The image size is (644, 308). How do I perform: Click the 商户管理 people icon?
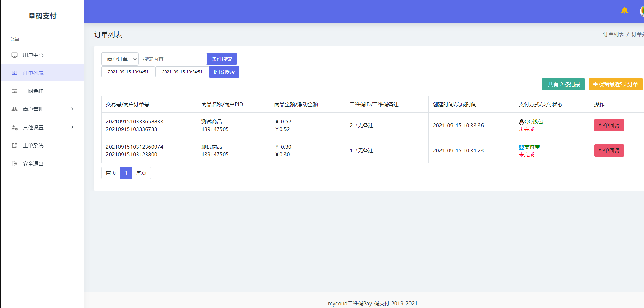(x=14, y=109)
